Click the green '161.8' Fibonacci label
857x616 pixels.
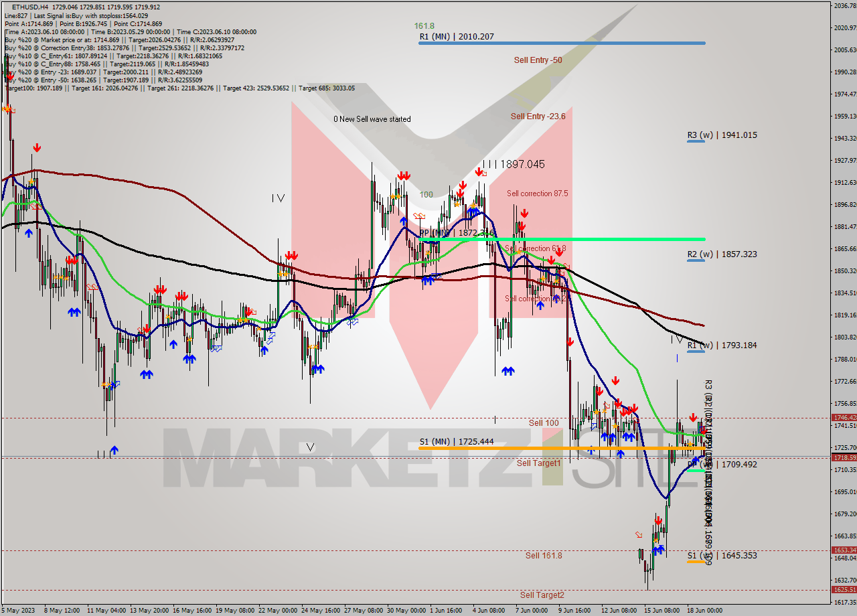pos(424,26)
